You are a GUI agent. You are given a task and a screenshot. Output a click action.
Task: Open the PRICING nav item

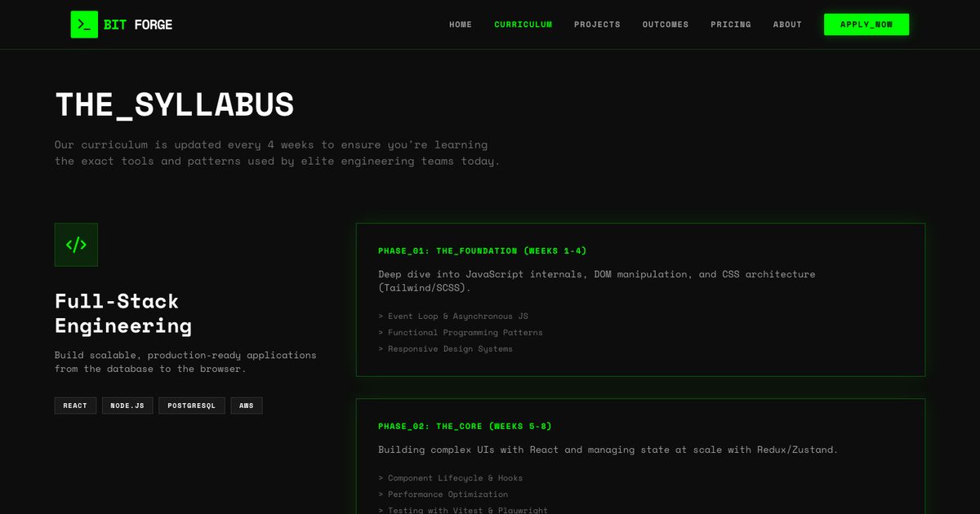coord(731,24)
